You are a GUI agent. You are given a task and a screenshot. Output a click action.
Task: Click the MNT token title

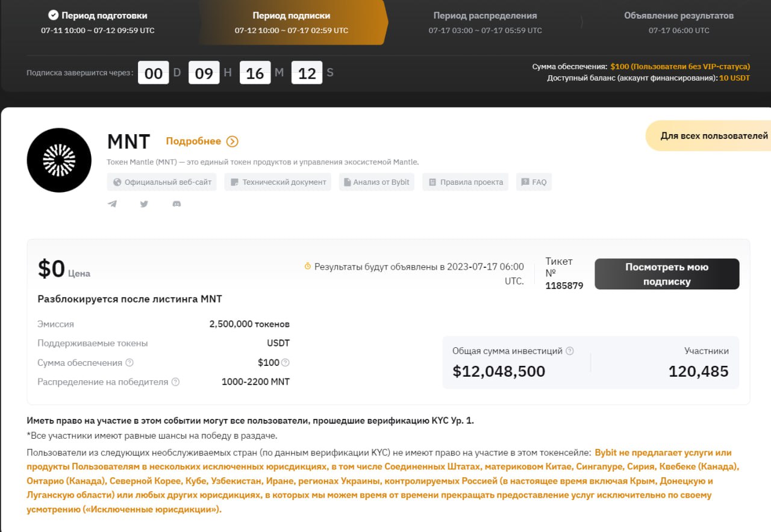click(128, 141)
